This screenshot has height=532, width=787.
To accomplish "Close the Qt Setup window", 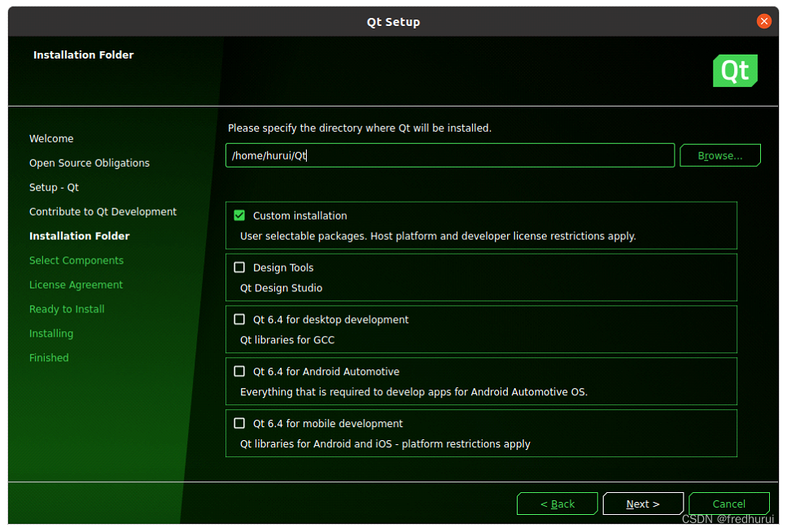I will point(764,21).
